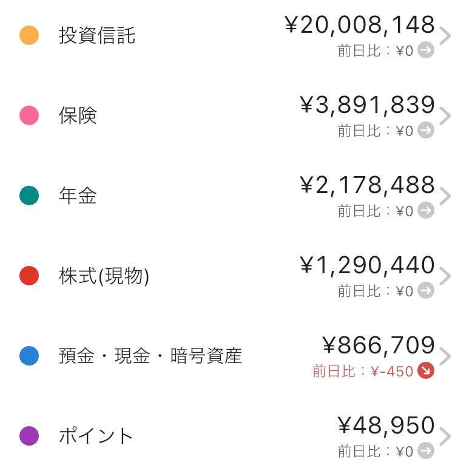Click the gray arrow icon under ¥48,950
455x476 pixels.
[x=426, y=451]
